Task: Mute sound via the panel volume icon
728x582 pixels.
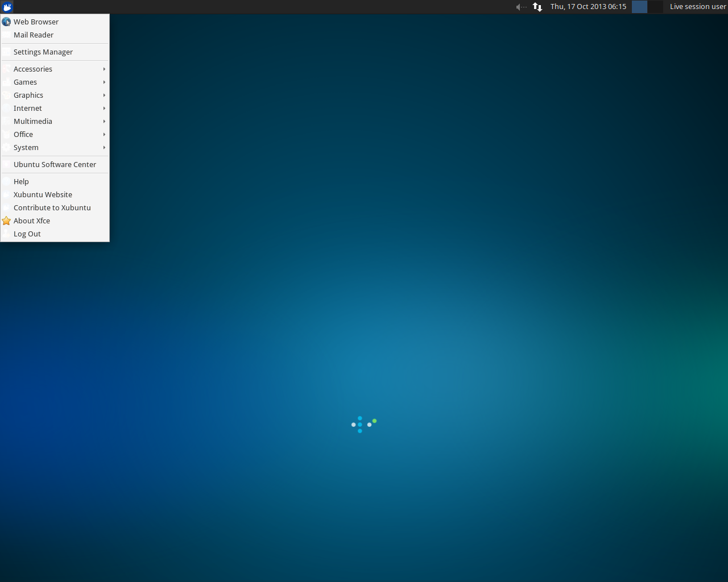Action: [x=521, y=7]
